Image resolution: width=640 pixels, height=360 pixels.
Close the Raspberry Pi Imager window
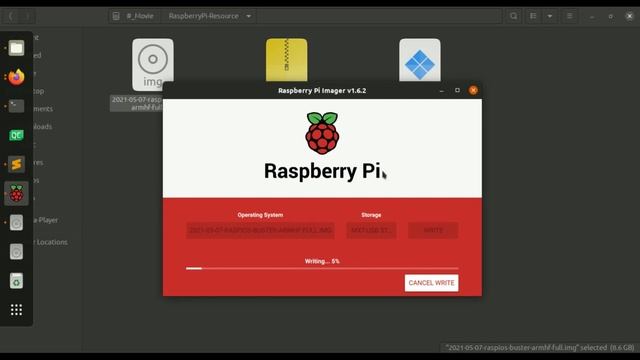pos(473,91)
